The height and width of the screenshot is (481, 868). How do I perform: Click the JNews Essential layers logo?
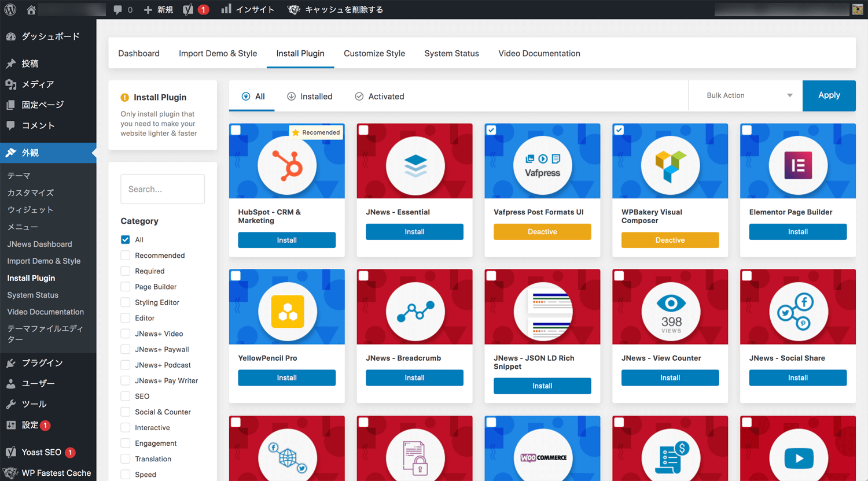(x=415, y=165)
